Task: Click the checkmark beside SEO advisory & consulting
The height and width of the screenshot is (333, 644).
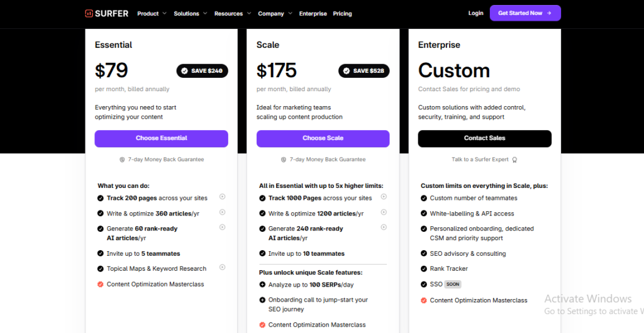Action: coord(424,253)
